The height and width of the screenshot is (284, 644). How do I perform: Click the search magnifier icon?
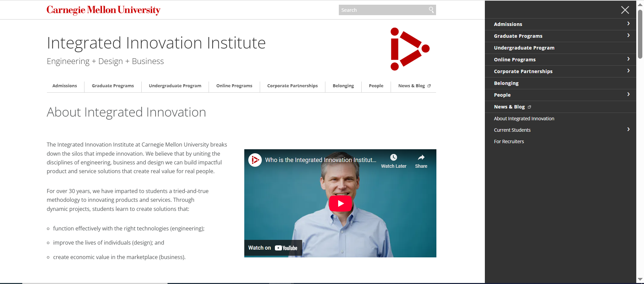(x=431, y=10)
